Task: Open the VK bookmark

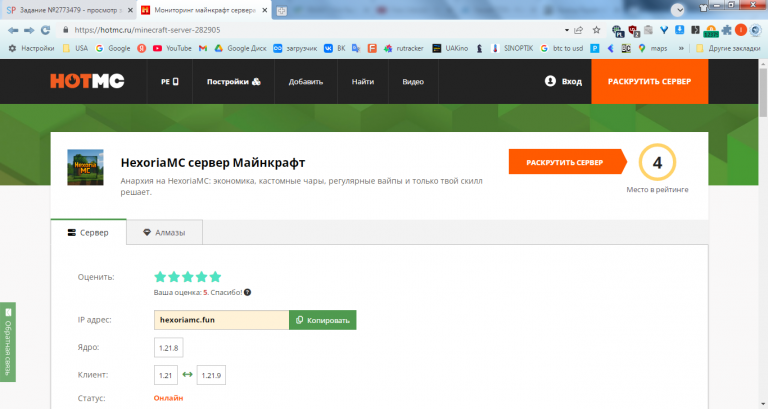Action: [335, 48]
